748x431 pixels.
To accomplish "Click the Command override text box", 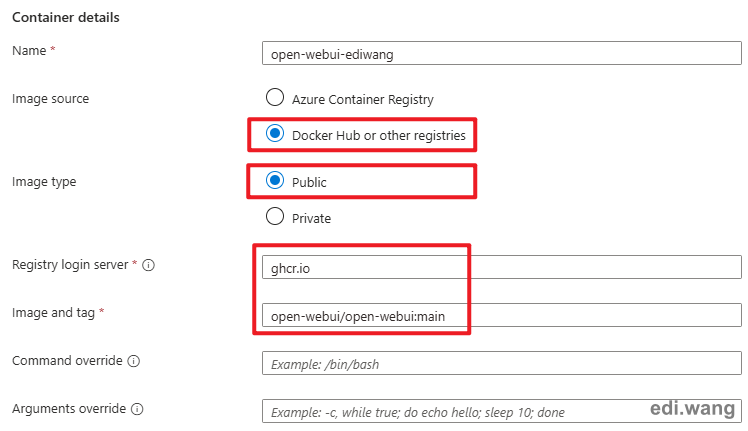I will tap(502, 364).
